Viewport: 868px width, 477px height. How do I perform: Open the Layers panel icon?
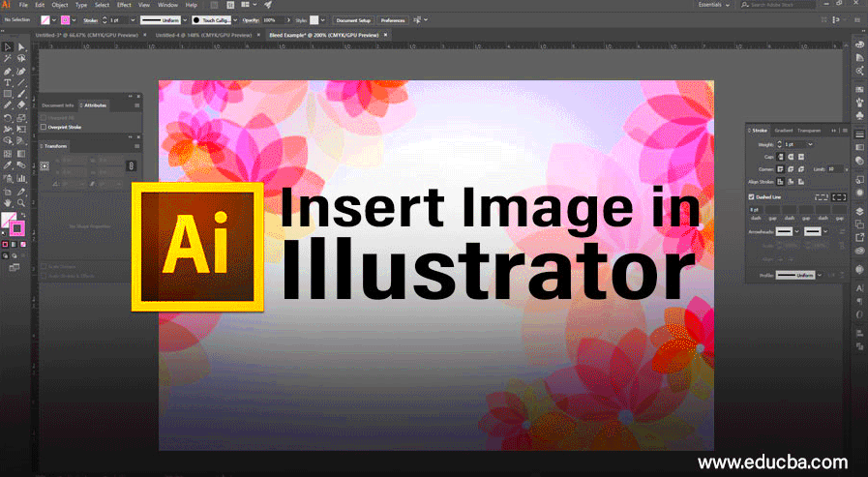[859, 211]
